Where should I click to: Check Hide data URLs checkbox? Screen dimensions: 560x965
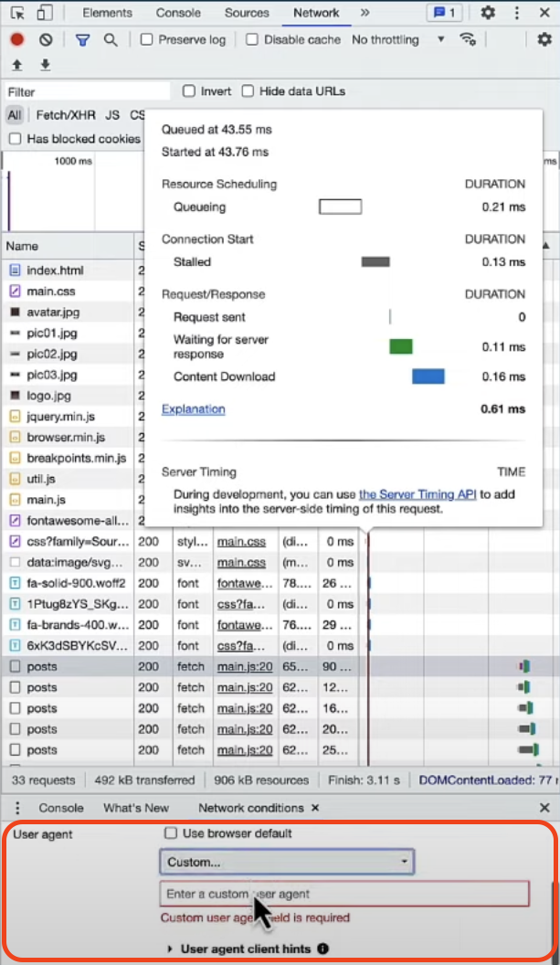[x=248, y=91]
